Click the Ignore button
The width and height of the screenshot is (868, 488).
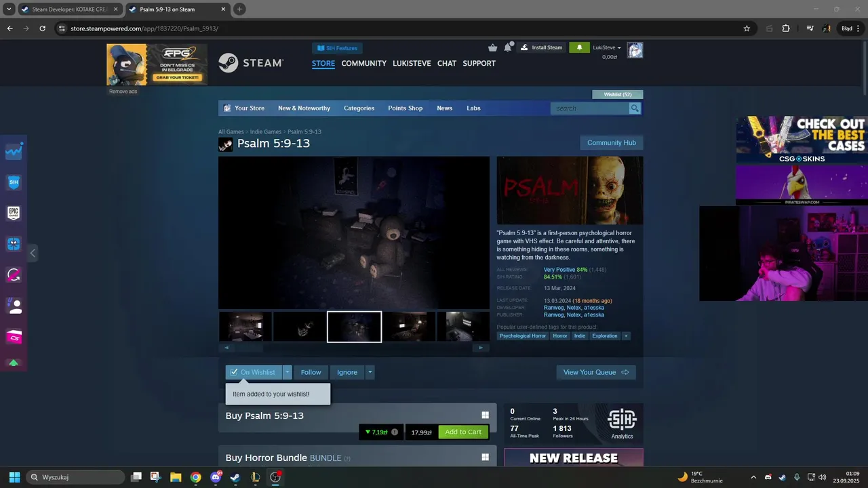pos(347,372)
